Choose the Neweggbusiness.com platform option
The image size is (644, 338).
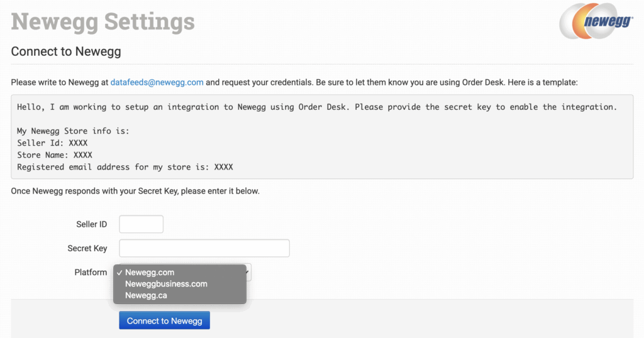click(x=166, y=284)
